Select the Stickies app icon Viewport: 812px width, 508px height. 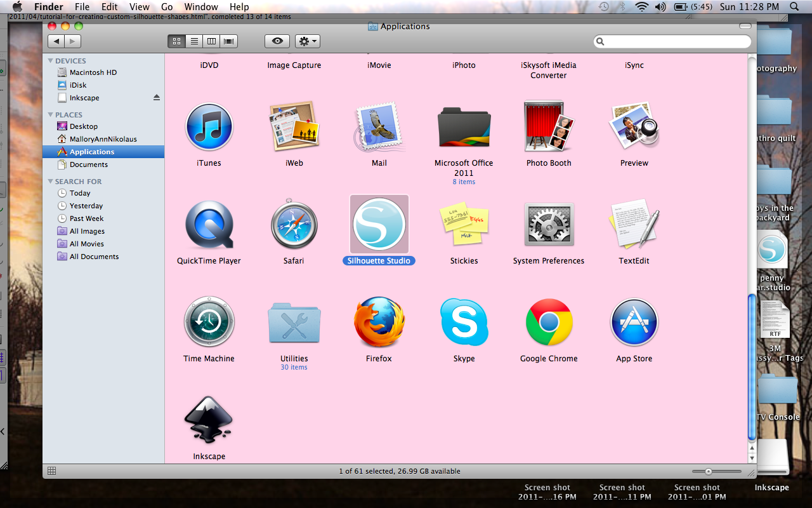464,225
